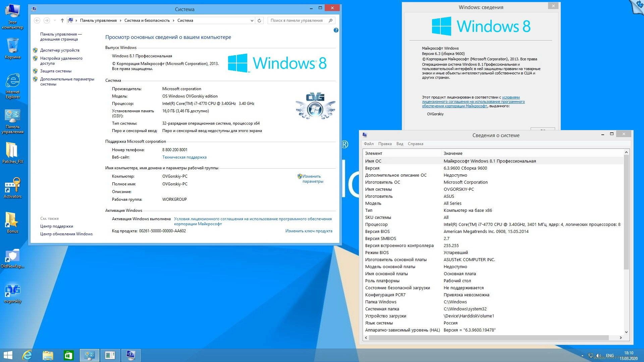Image resolution: width=644 pixels, height=362 pixels.
Task: Open the address bar history dropdown
Action: tap(252, 20)
